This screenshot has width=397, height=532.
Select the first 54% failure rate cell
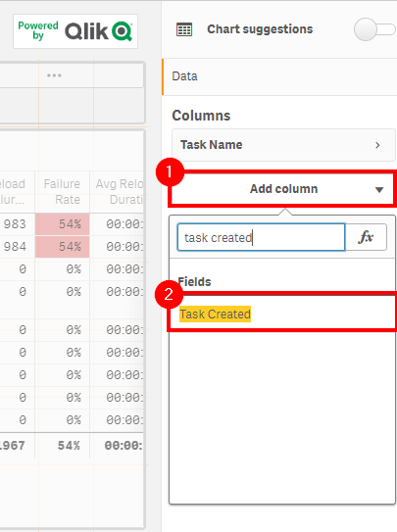[x=63, y=224]
